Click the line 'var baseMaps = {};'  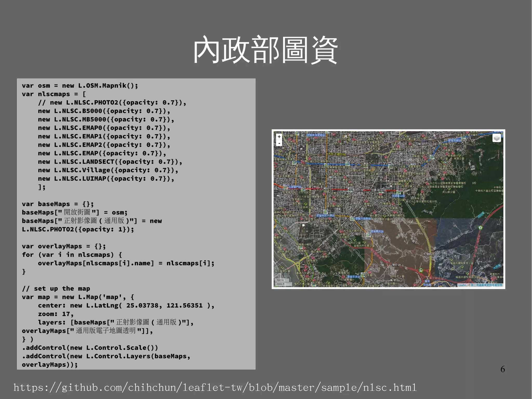[58, 204]
